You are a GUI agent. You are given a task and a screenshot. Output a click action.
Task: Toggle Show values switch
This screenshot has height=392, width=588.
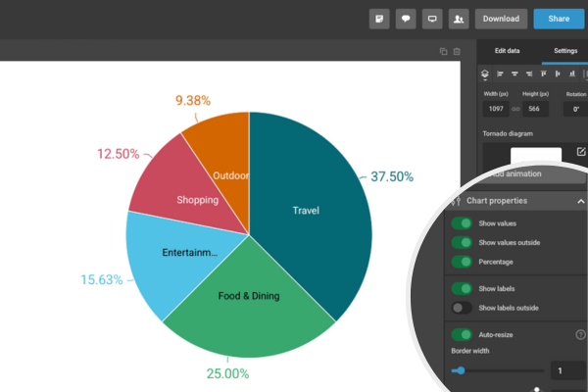(x=462, y=223)
